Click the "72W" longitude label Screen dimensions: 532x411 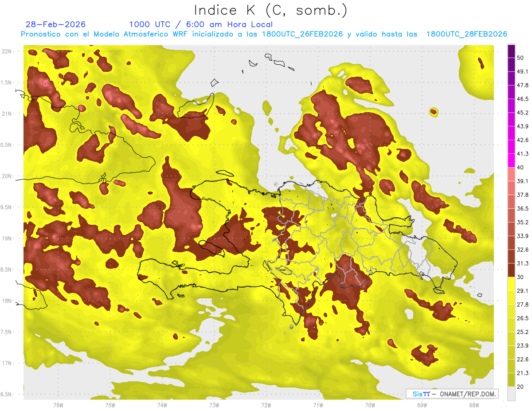[x=266, y=405]
